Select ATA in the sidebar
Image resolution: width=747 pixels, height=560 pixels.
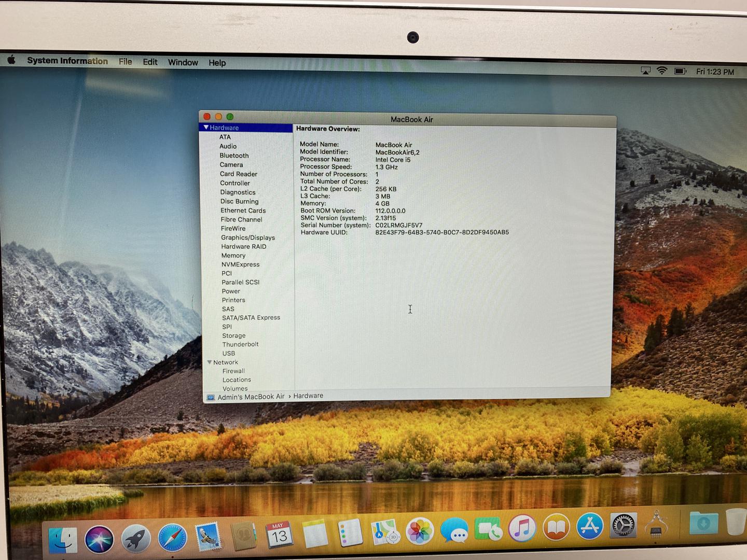(225, 137)
